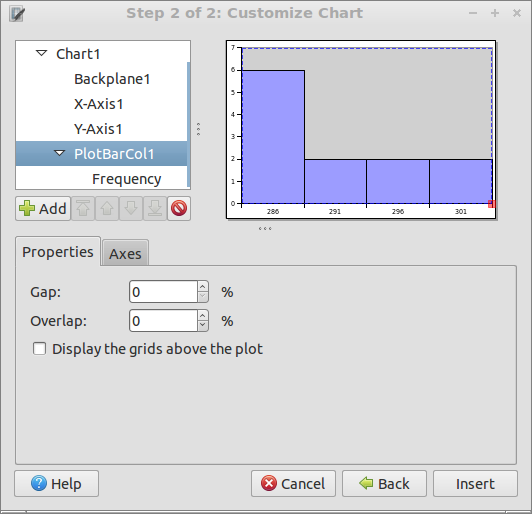Move selected item to top arrow icon

pyautogui.click(x=83, y=208)
